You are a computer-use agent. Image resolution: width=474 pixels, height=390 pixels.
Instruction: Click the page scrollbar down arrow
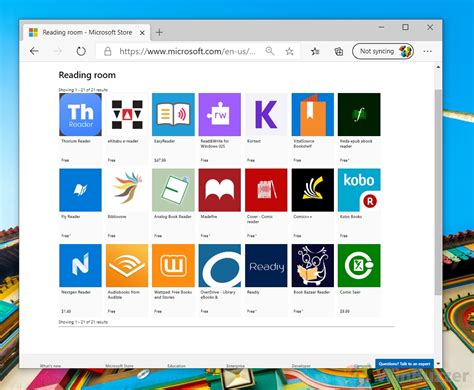click(x=438, y=364)
